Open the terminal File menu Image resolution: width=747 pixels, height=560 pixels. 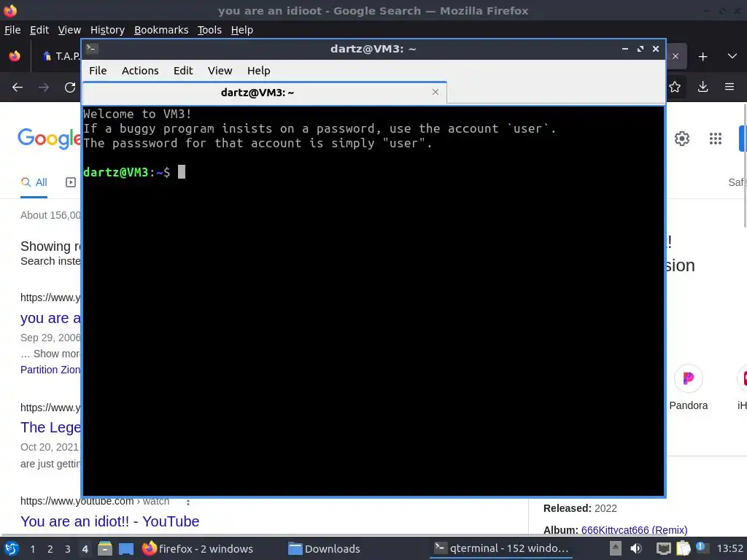tap(98, 71)
